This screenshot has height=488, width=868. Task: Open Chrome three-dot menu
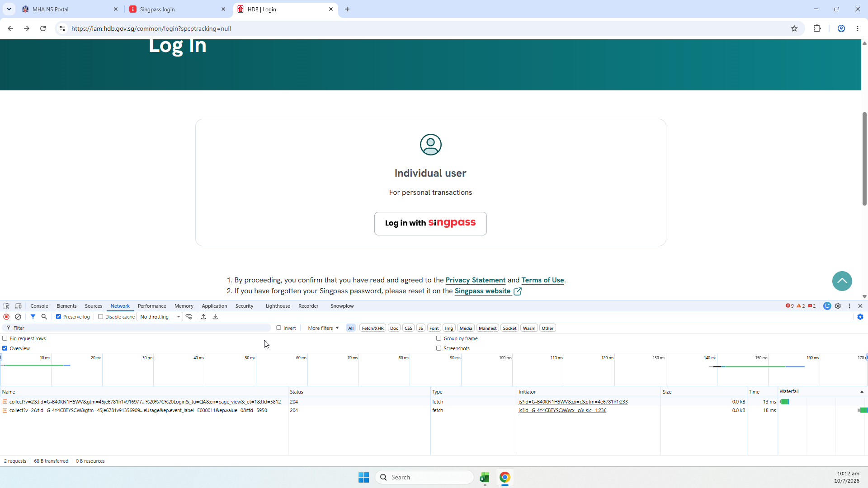click(x=858, y=28)
